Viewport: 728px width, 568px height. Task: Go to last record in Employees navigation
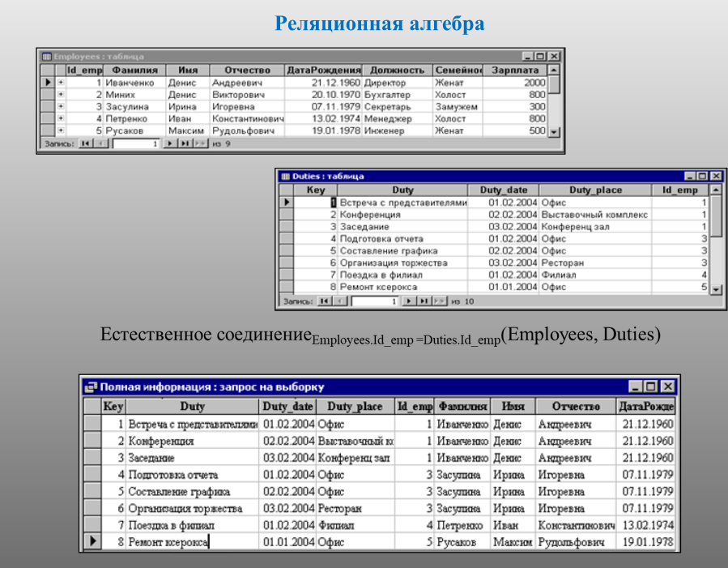[x=185, y=143]
